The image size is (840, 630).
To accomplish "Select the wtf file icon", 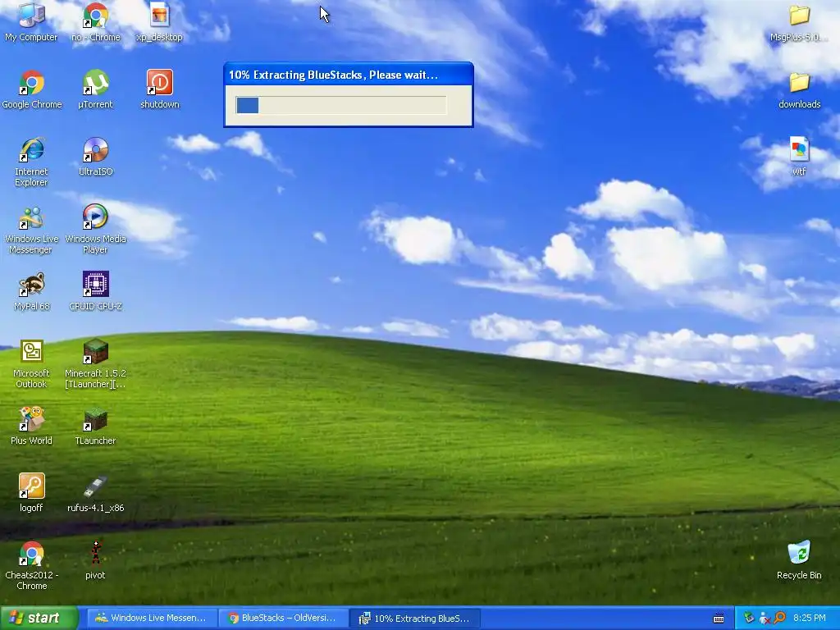I will tap(799, 149).
